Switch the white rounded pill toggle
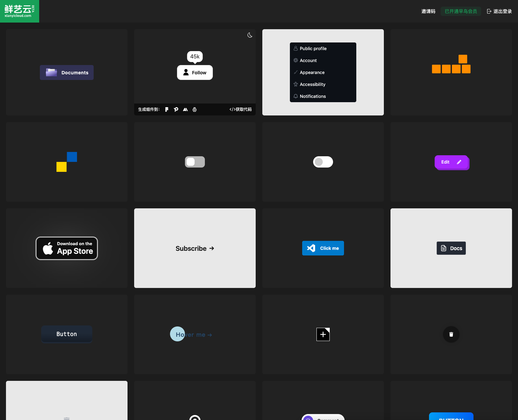The height and width of the screenshot is (420, 518). (323, 162)
